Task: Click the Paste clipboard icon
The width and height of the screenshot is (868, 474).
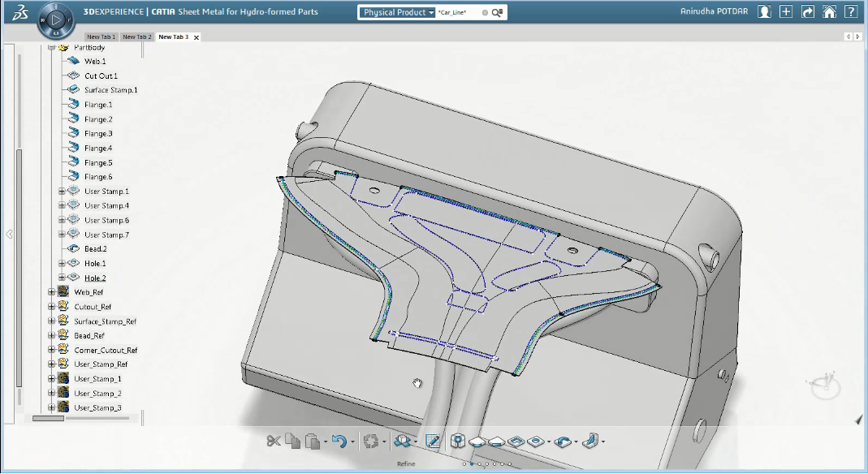Action: 313,441
